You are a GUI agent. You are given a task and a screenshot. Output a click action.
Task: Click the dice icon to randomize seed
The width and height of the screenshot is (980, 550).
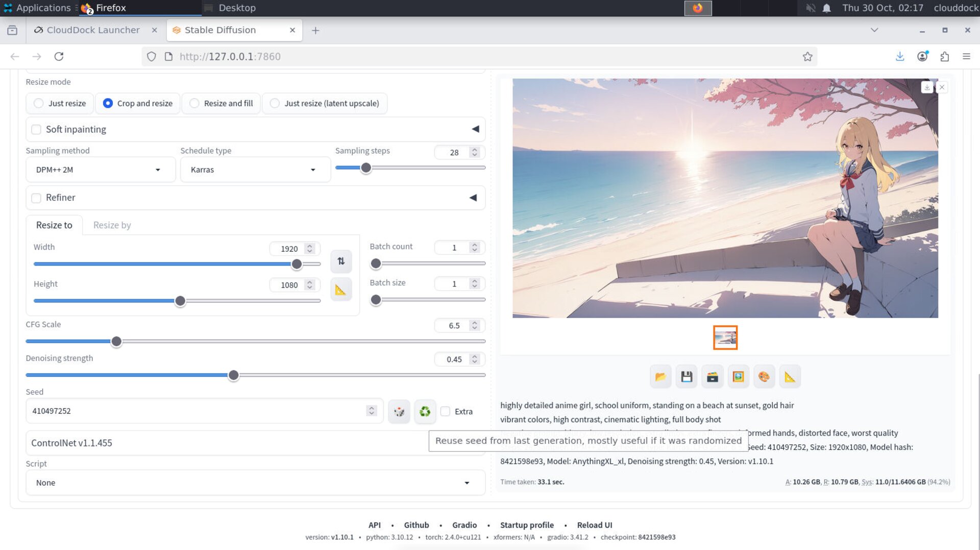click(399, 412)
